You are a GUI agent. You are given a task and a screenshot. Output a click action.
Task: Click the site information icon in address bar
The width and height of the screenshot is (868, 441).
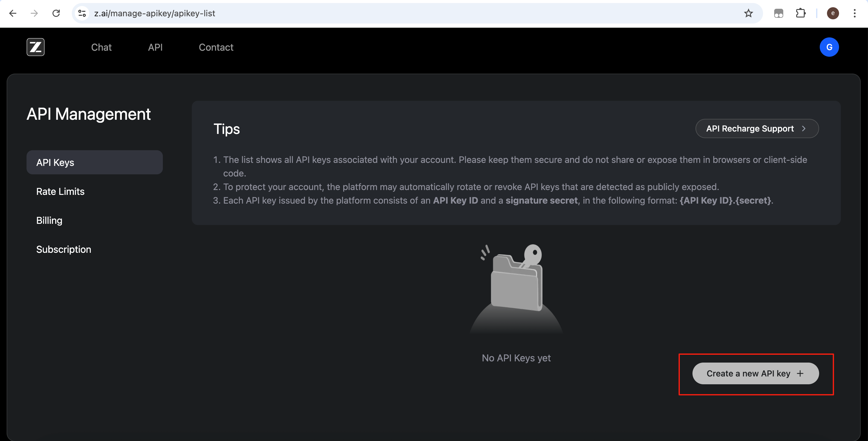tap(82, 13)
